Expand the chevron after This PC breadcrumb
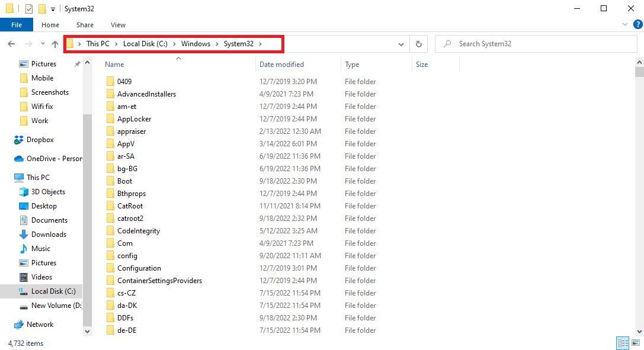Viewport: 644px width, 350px height. tap(116, 44)
